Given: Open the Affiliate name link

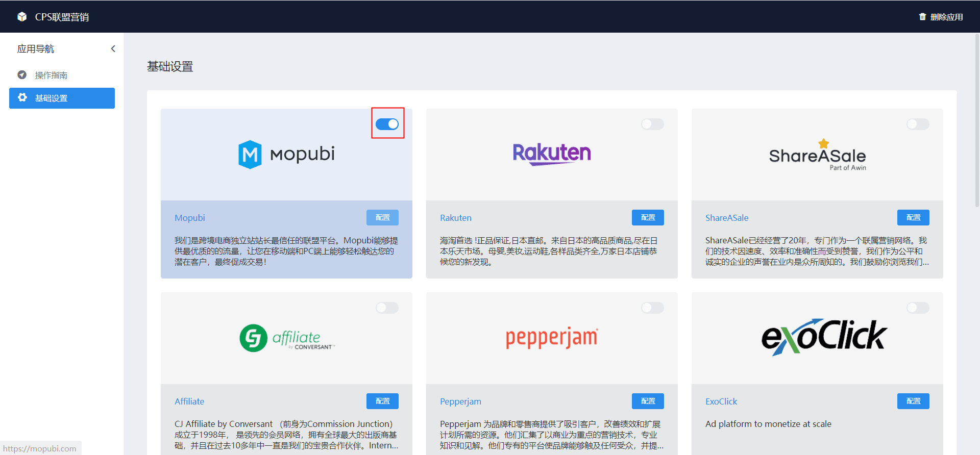Looking at the screenshot, I should 189,401.
